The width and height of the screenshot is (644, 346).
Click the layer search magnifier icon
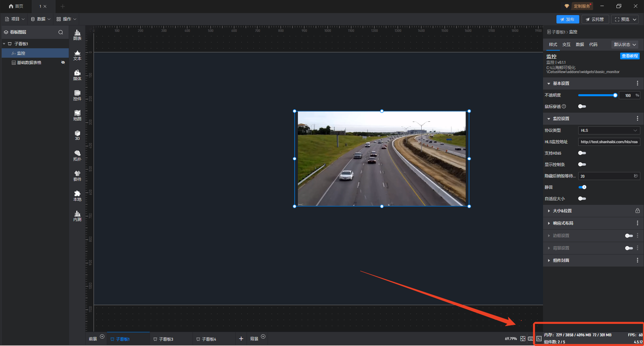point(61,32)
